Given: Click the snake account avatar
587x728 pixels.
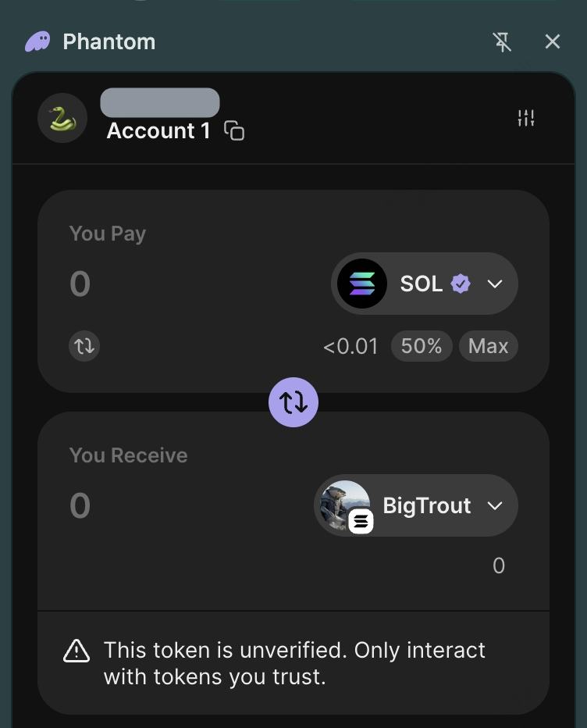Looking at the screenshot, I should [x=62, y=118].
